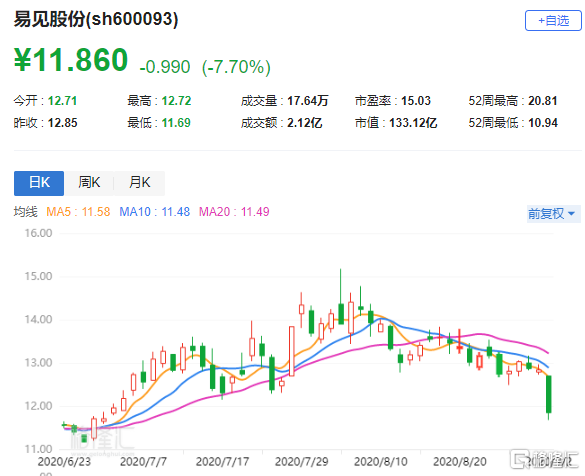
Task: Click the 昨收 value 12.85
Action: point(62,123)
